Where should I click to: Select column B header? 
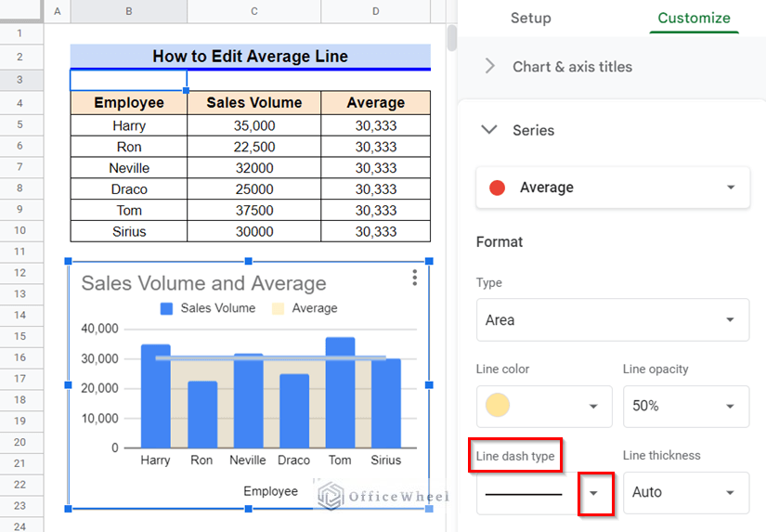pyautogui.click(x=129, y=11)
